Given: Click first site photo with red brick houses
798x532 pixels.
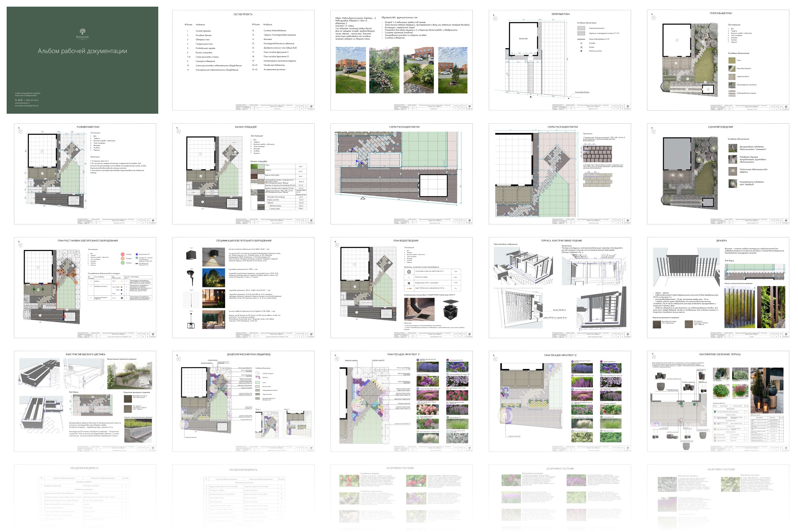Looking at the screenshot, I should (x=350, y=70).
